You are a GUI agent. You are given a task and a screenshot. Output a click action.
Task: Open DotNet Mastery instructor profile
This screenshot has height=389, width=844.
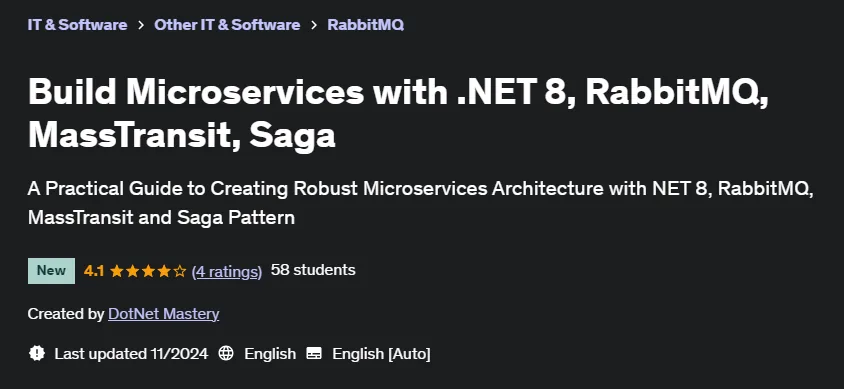(164, 314)
